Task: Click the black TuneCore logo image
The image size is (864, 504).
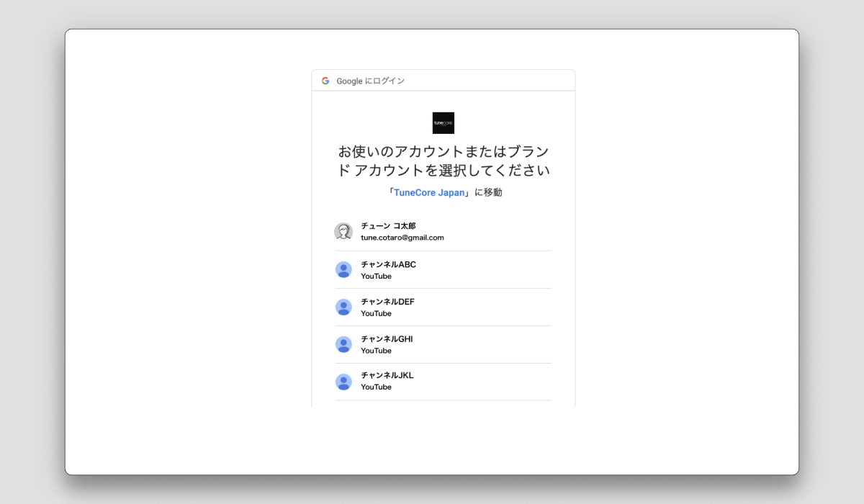Action: (x=443, y=123)
